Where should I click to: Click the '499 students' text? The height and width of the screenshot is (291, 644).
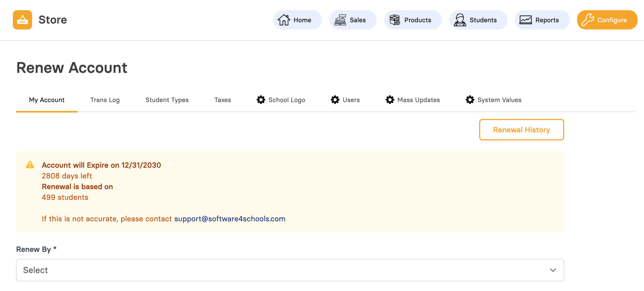pyautogui.click(x=65, y=197)
